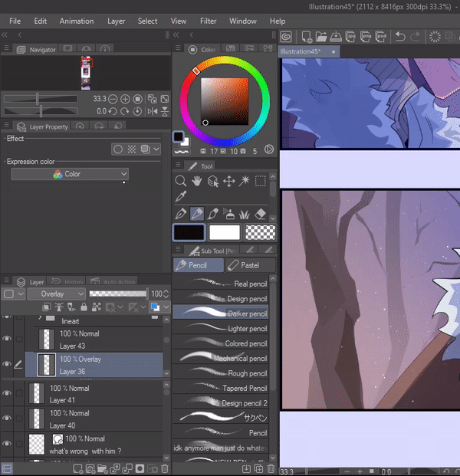Open the Filter menu
Image resolution: width=460 pixels, height=476 pixels.
click(208, 21)
